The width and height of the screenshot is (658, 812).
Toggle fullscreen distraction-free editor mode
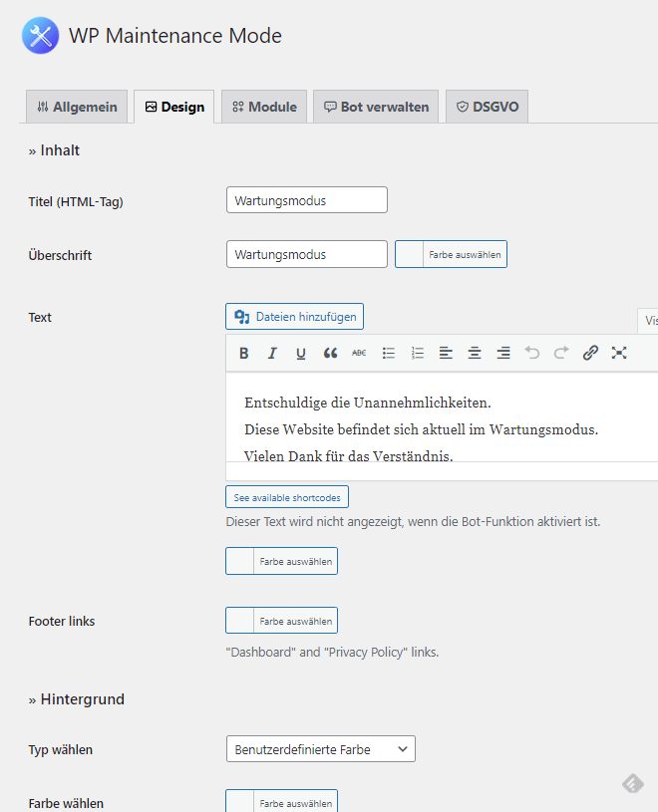coord(619,353)
